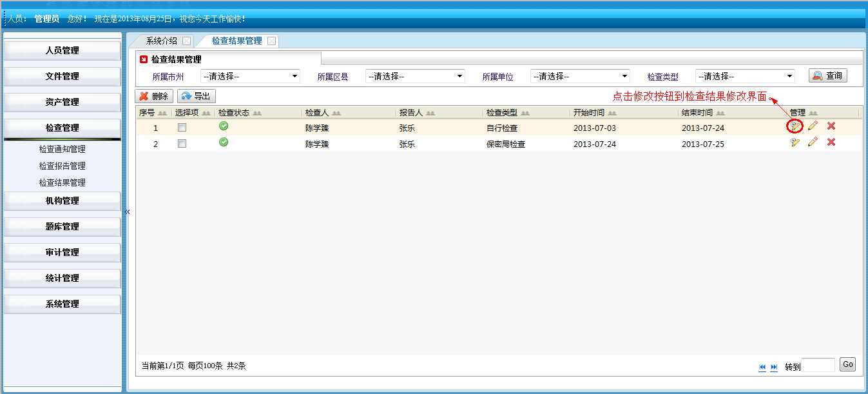The width and height of the screenshot is (868, 394).
Task: Open 检查报告管理 in sidebar
Action: point(62,166)
